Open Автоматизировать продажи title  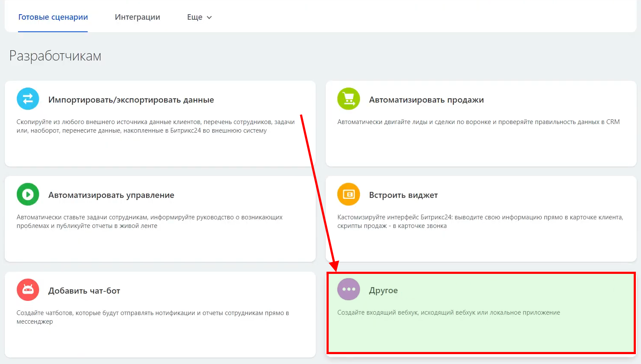click(x=426, y=100)
